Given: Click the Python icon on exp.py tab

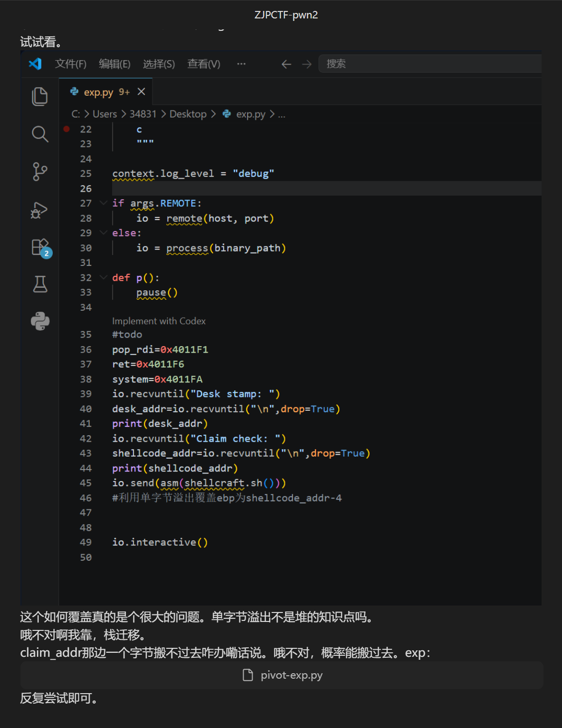Looking at the screenshot, I should (74, 92).
